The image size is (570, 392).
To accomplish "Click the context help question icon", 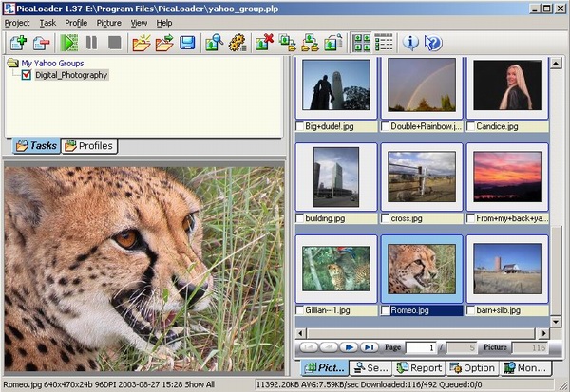I will (433, 43).
